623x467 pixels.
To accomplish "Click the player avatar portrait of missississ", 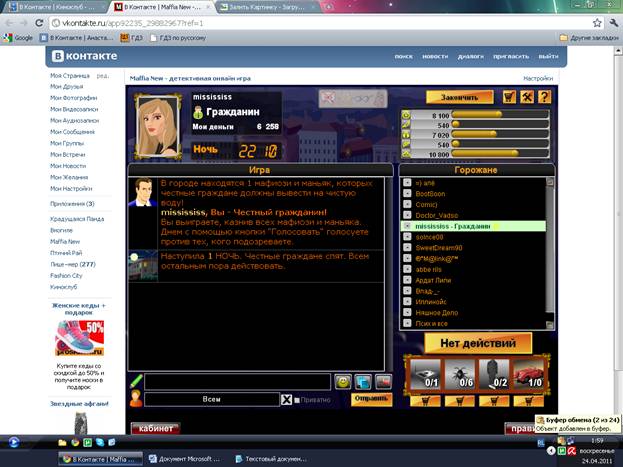I will (x=158, y=126).
